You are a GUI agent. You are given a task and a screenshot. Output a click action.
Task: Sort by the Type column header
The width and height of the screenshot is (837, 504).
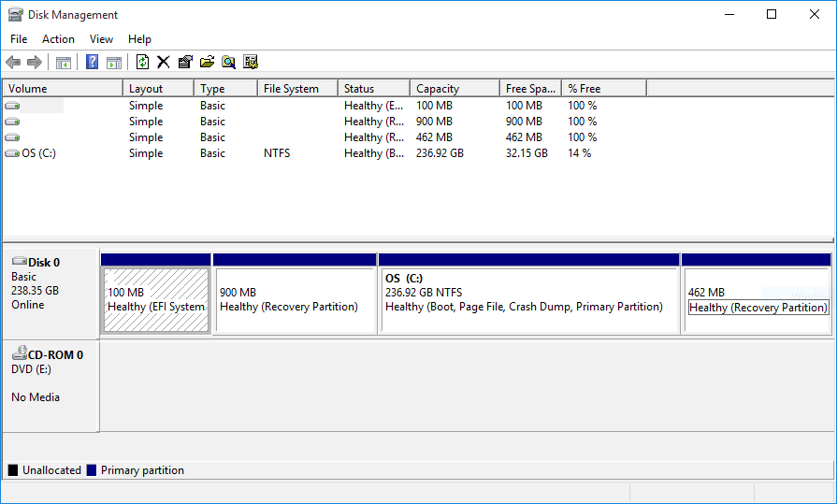(225, 89)
